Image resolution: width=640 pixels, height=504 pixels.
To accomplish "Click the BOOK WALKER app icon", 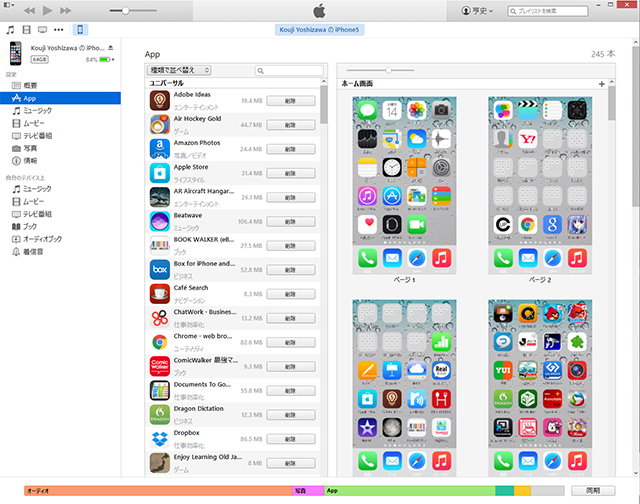I will pos(160,245).
